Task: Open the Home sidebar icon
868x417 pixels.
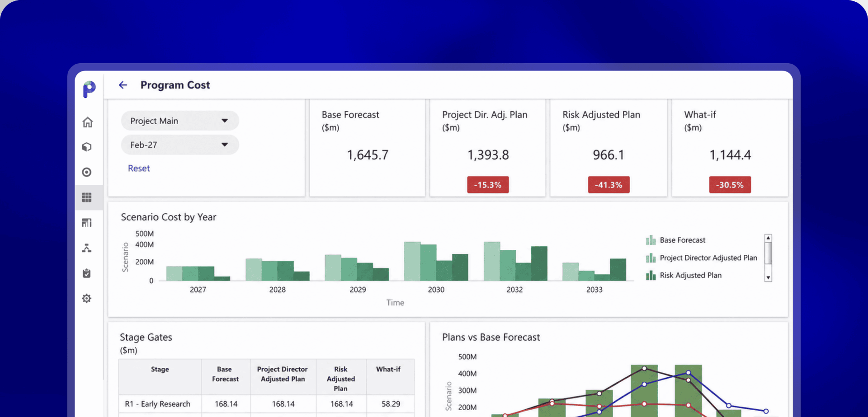Action: 87,122
